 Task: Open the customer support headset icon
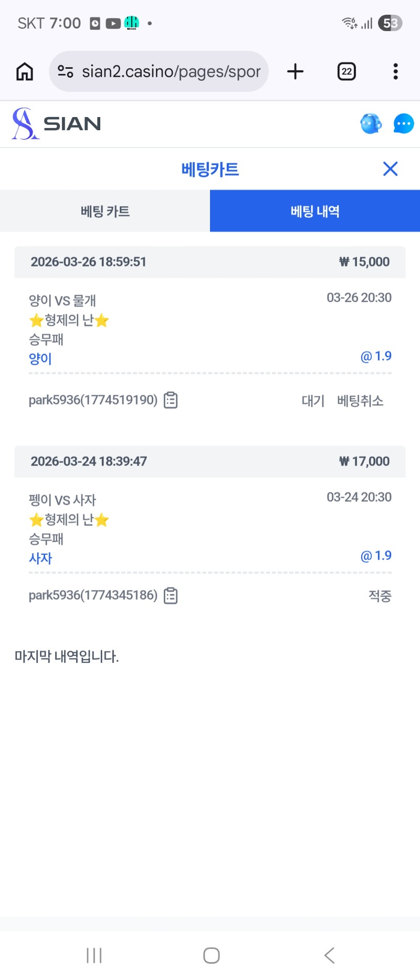[371, 124]
